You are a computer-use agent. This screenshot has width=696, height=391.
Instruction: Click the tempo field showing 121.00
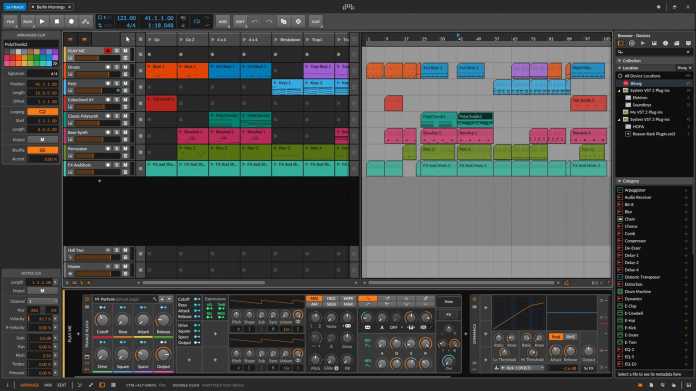pyautogui.click(x=126, y=18)
